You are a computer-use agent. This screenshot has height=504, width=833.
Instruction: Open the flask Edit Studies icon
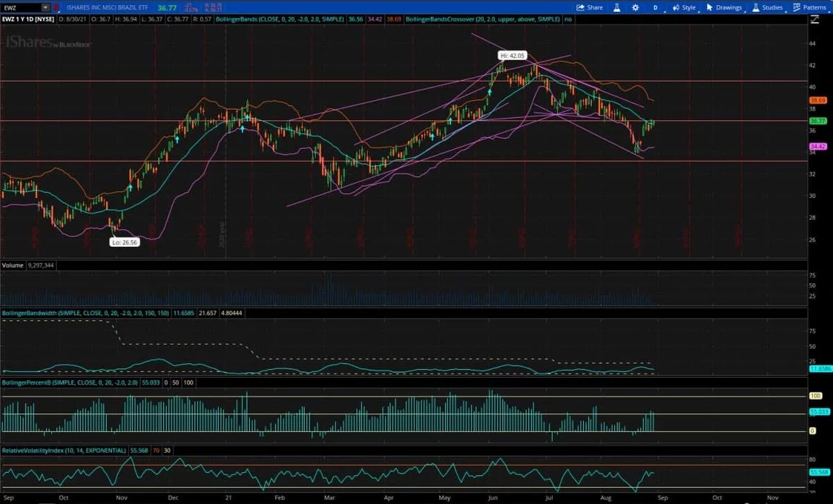click(x=616, y=8)
